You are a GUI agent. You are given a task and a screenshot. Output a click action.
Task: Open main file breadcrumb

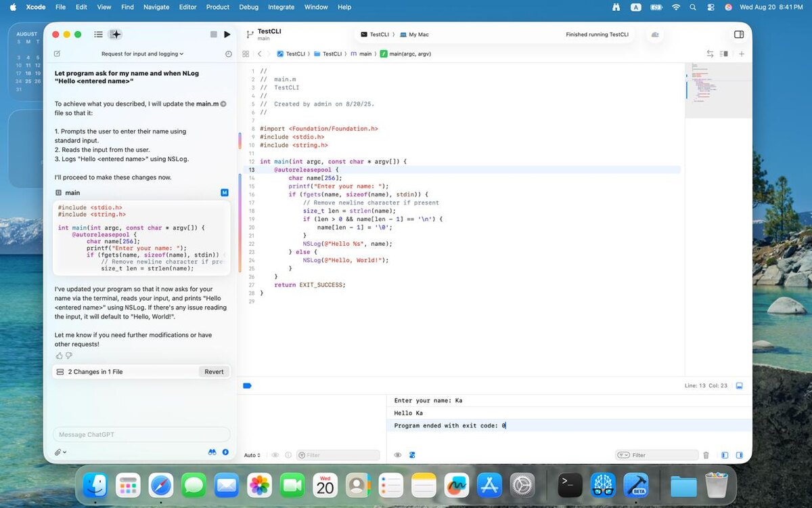click(x=361, y=54)
